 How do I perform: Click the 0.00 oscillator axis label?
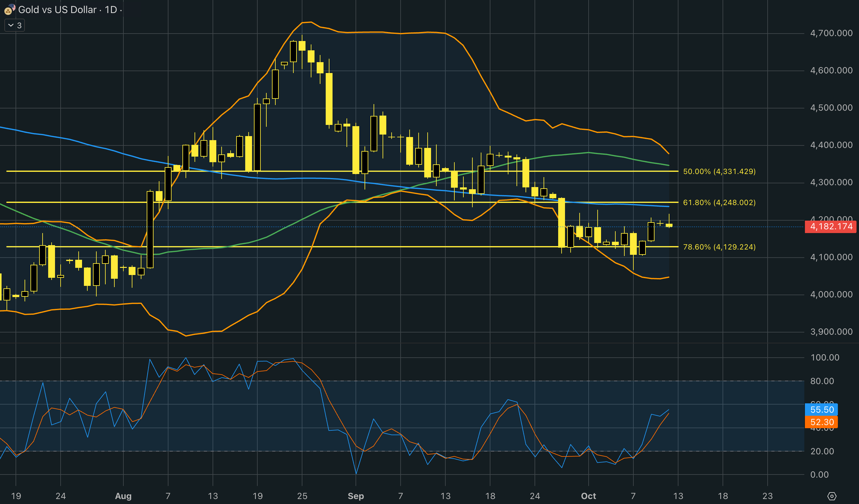pos(819,475)
